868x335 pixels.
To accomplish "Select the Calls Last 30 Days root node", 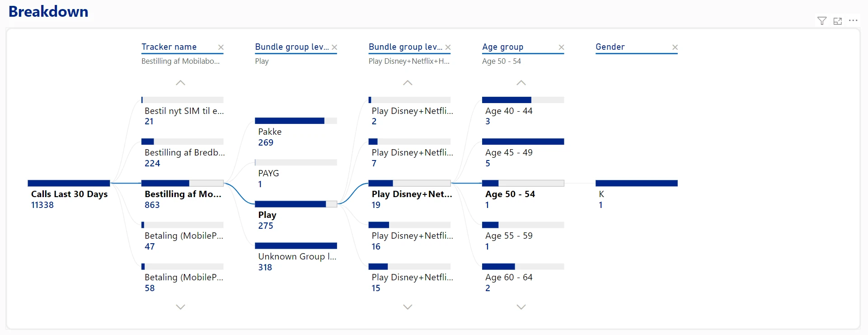I will pyautogui.click(x=69, y=194).
